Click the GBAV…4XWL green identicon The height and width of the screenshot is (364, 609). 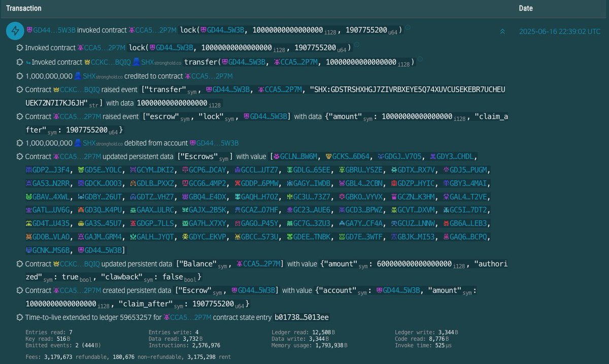pyautogui.click(x=29, y=197)
